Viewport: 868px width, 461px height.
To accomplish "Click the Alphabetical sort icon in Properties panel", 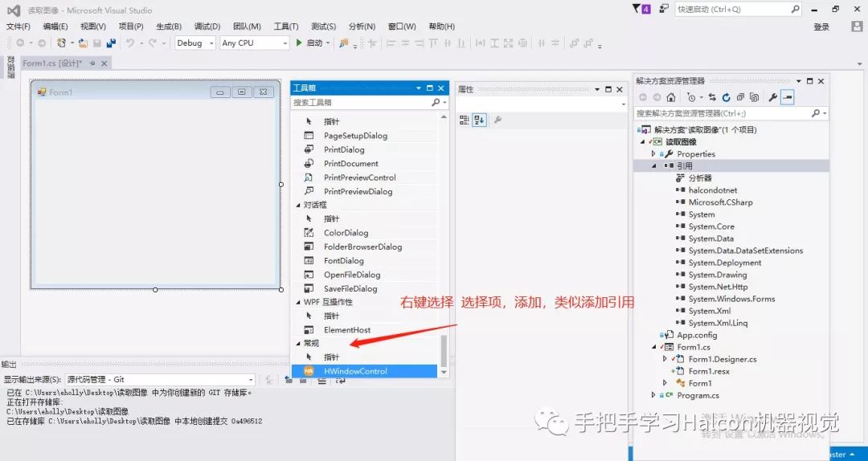I will [x=479, y=120].
